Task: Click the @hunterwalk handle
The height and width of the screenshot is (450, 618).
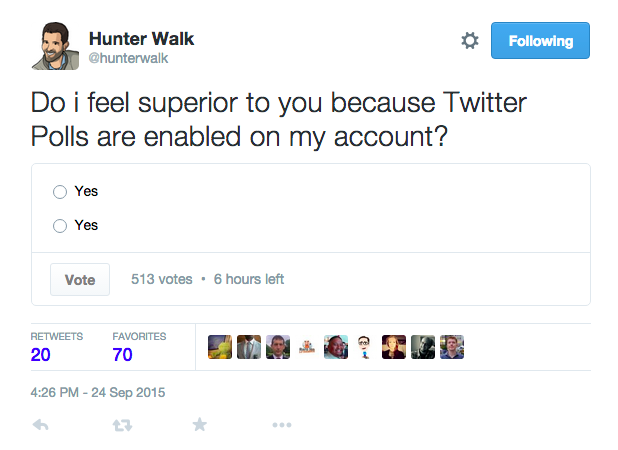Action: click(x=127, y=59)
